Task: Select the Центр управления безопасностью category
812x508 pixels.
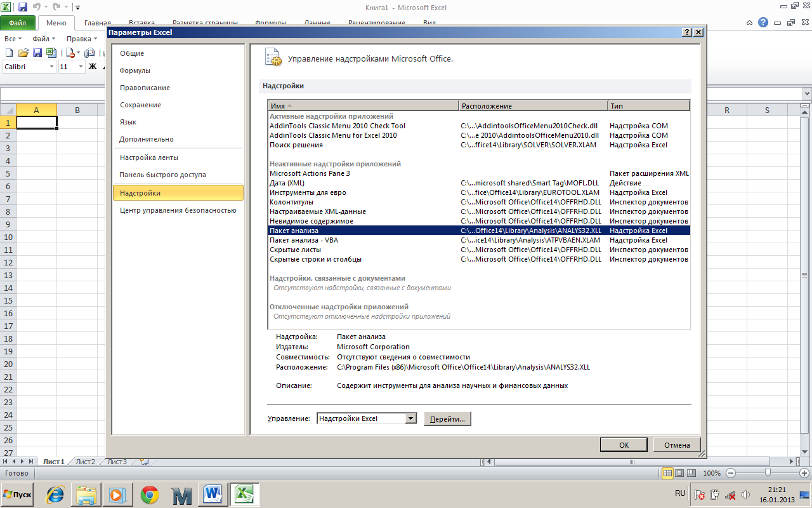Action: (x=178, y=210)
